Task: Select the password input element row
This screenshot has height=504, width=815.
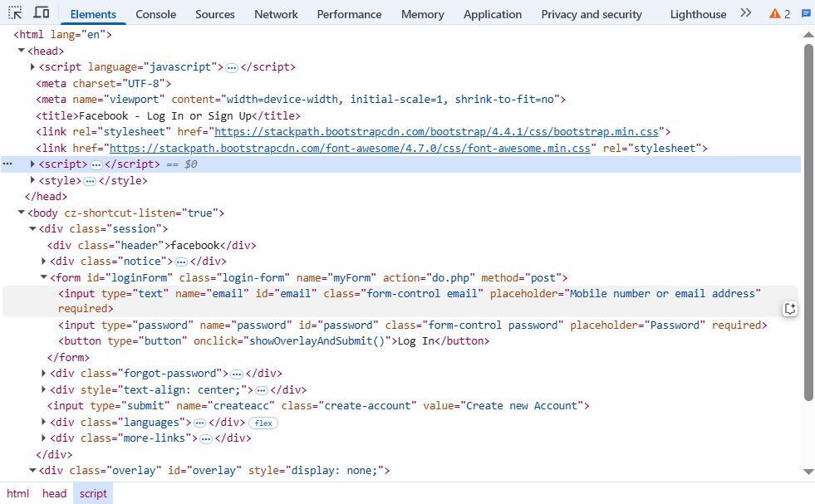Action: tap(413, 325)
